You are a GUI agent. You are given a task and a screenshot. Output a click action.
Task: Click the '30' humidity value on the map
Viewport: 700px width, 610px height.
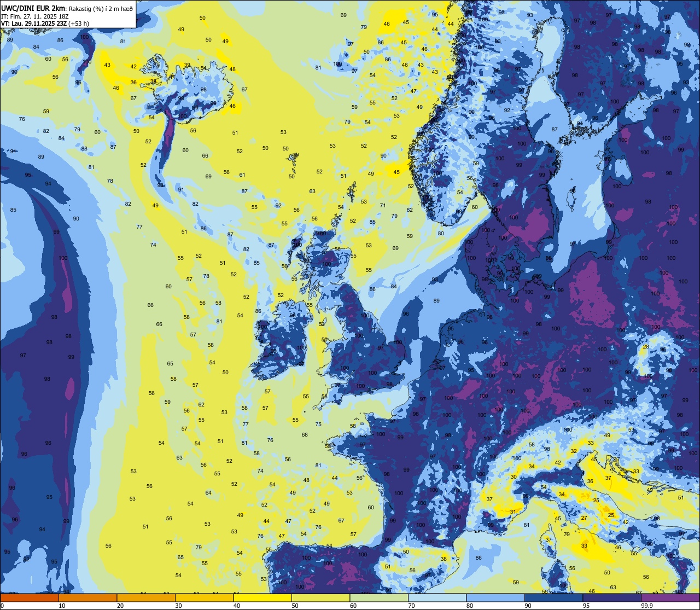(514, 477)
